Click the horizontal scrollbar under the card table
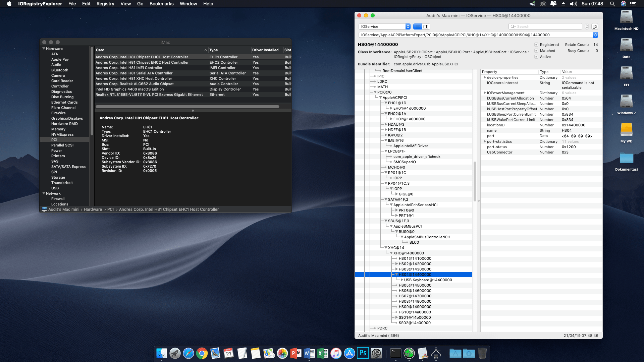Screen dimensions: 644x362 point(187,107)
